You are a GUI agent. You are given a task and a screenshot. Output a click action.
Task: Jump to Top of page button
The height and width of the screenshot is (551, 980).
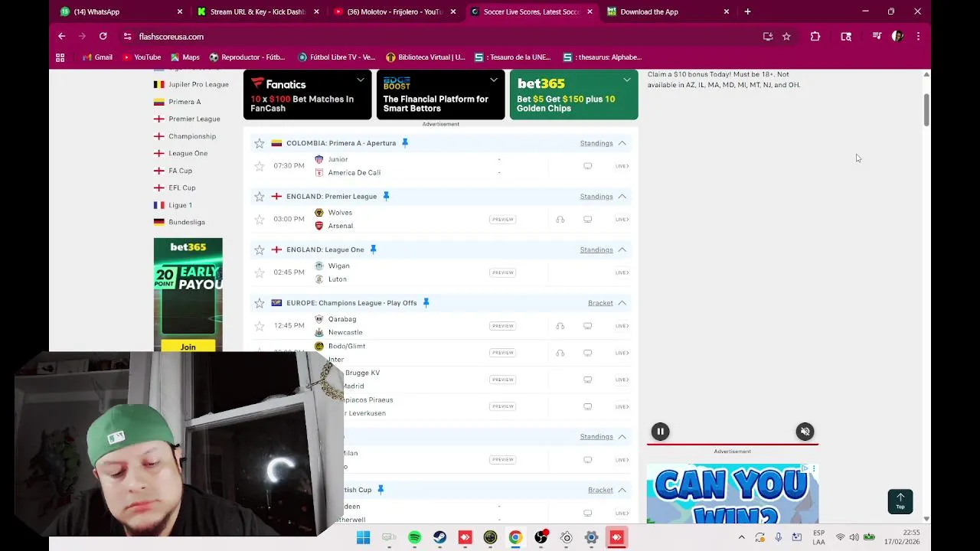tap(900, 501)
